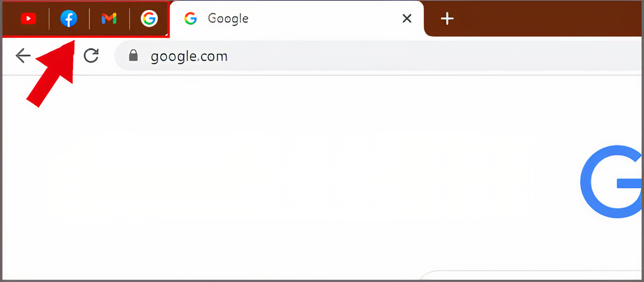Close the Google tab
The height and width of the screenshot is (282, 644).
pos(407,19)
